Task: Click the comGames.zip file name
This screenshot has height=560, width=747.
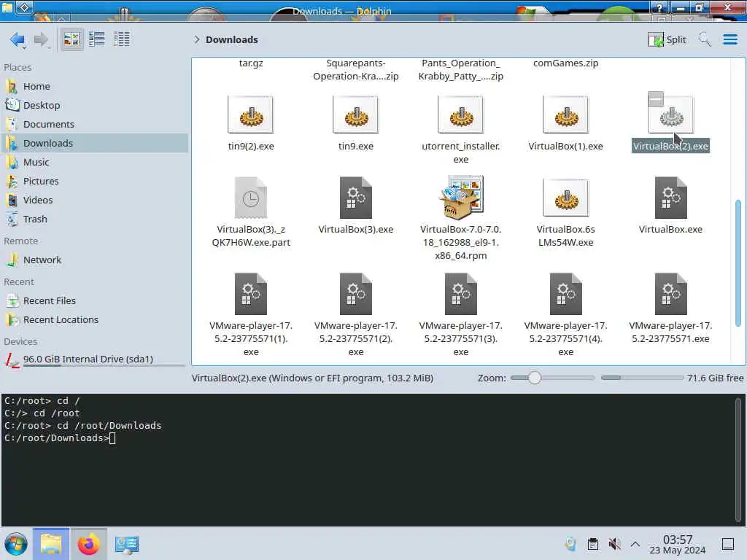Action: (565, 63)
